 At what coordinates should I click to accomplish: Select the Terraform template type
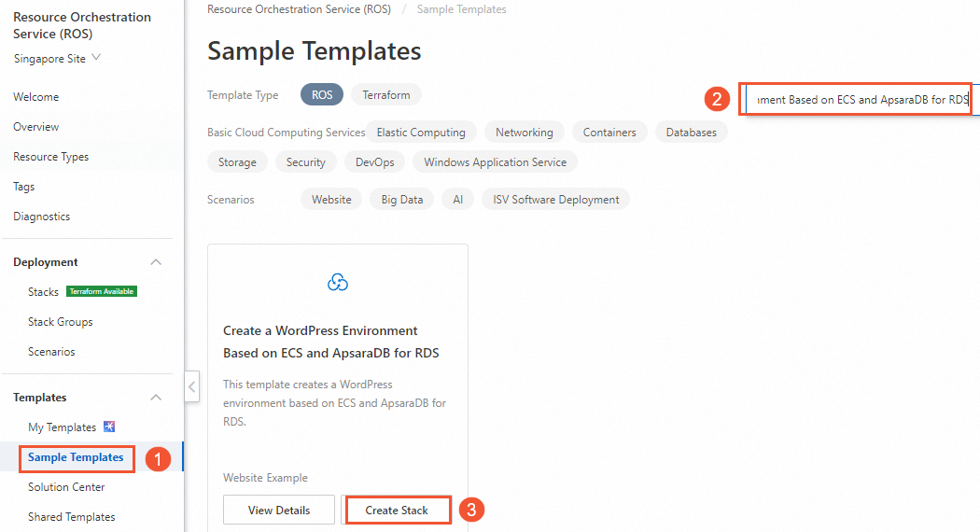coord(386,94)
